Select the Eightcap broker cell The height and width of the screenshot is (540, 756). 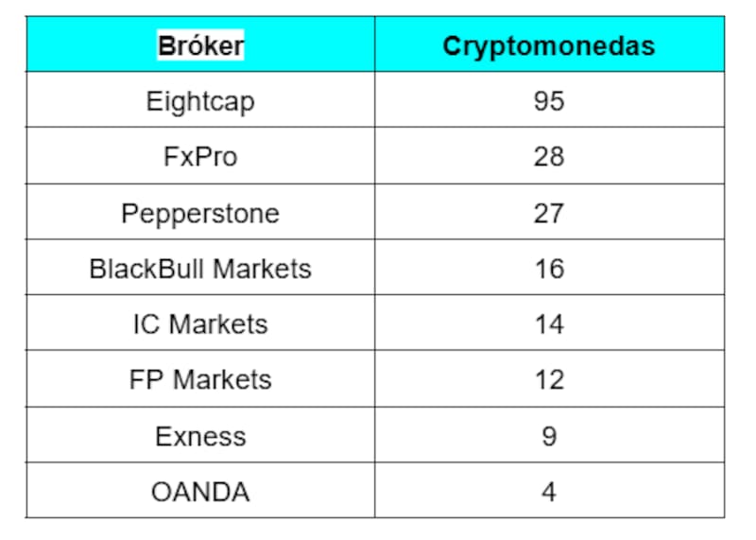[200, 100]
